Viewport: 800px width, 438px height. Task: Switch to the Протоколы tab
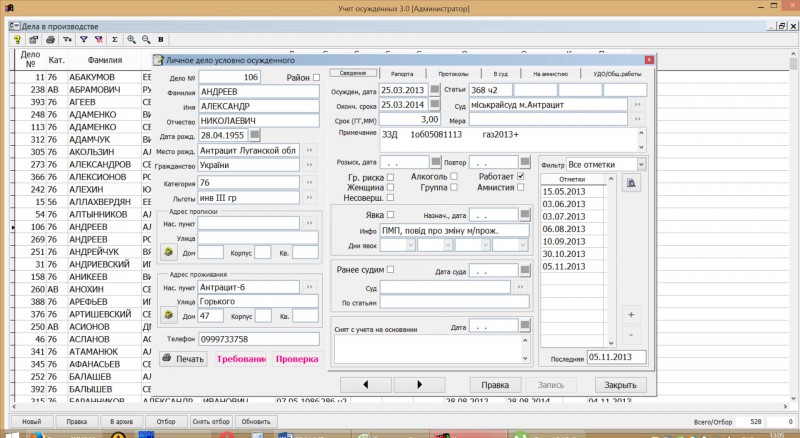pos(453,74)
